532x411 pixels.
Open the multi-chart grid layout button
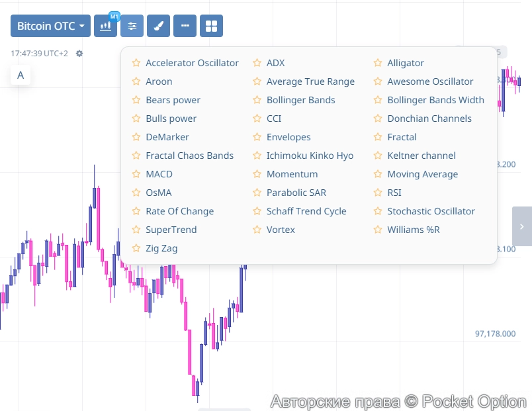coord(211,26)
